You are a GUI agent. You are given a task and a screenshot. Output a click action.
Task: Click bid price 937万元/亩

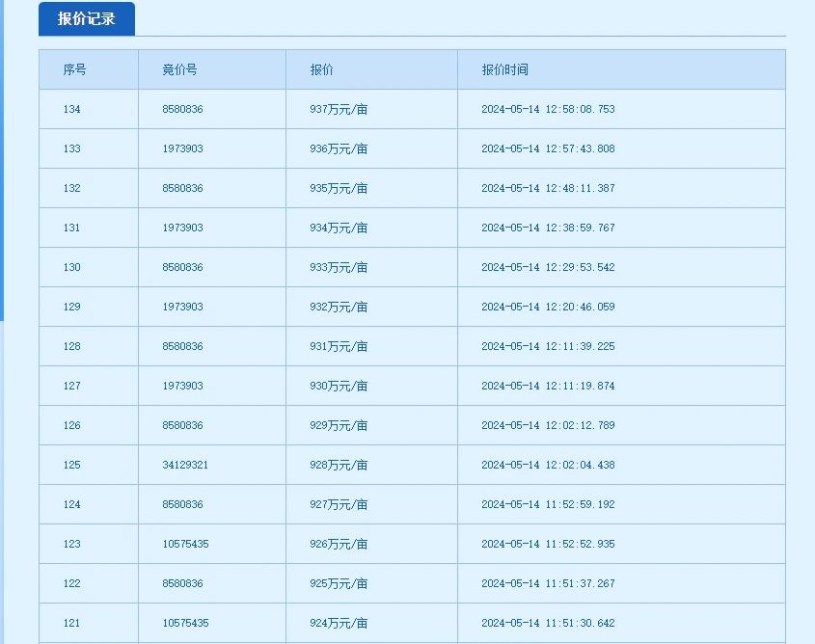pyautogui.click(x=339, y=109)
